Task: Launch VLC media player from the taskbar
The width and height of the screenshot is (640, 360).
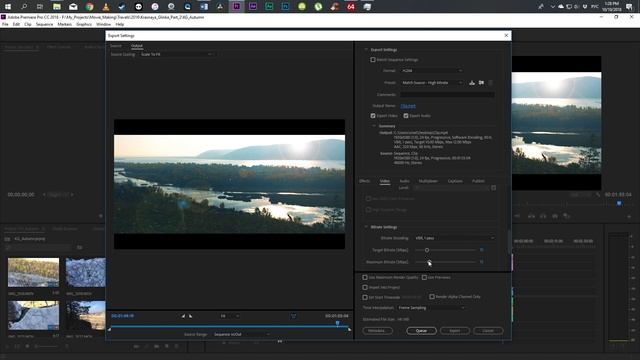Action: [106, 7]
